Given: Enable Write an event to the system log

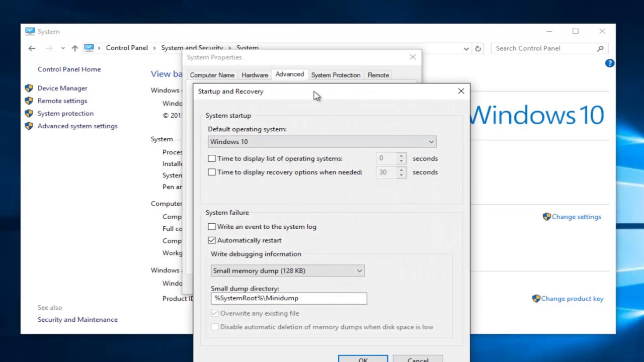Looking at the screenshot, I should coord(212,227).
